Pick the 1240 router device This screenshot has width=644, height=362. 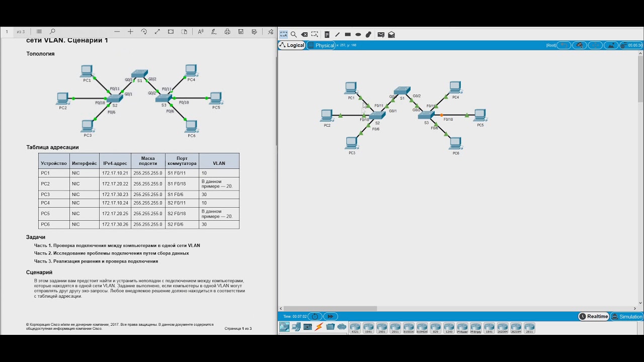449,328
